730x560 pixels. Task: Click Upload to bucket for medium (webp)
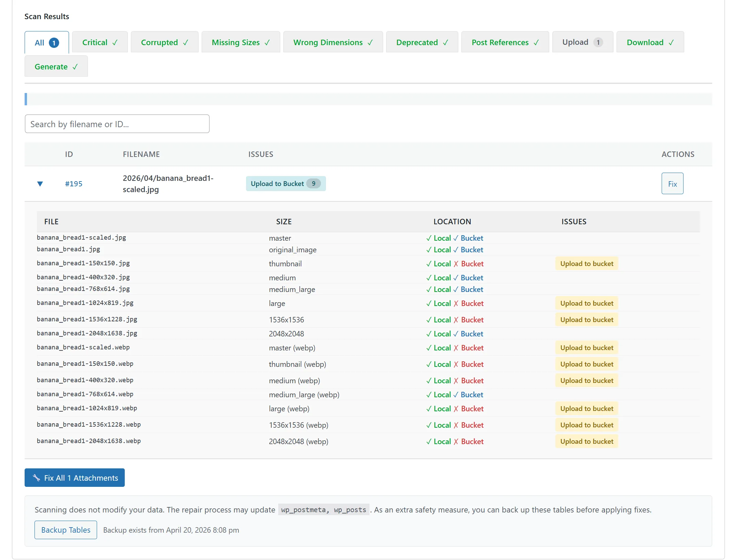[586, 381]
